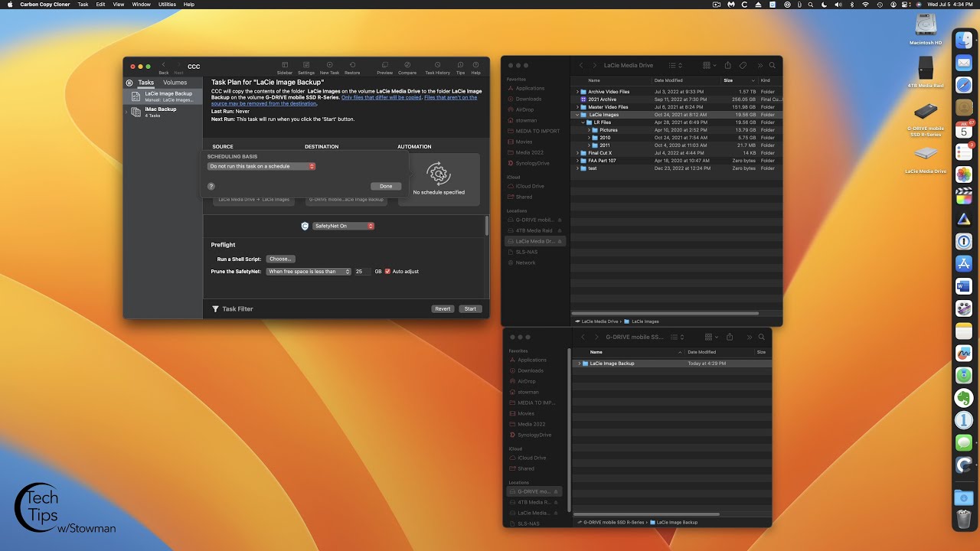The image size is (980, 551).
Task: Click the Start button
Action: click(x=470, y=309)
